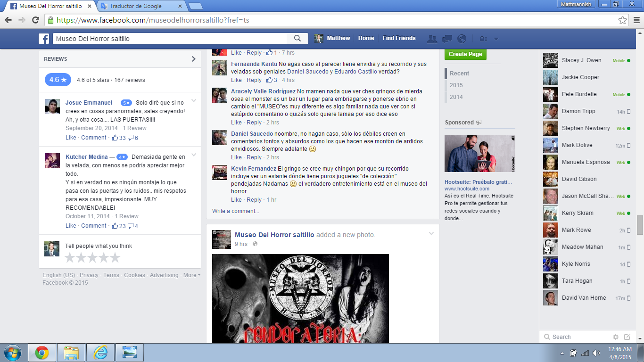Open Matthew's profile from the header
The width and height of the screenshot is (644, 362).
333,38
